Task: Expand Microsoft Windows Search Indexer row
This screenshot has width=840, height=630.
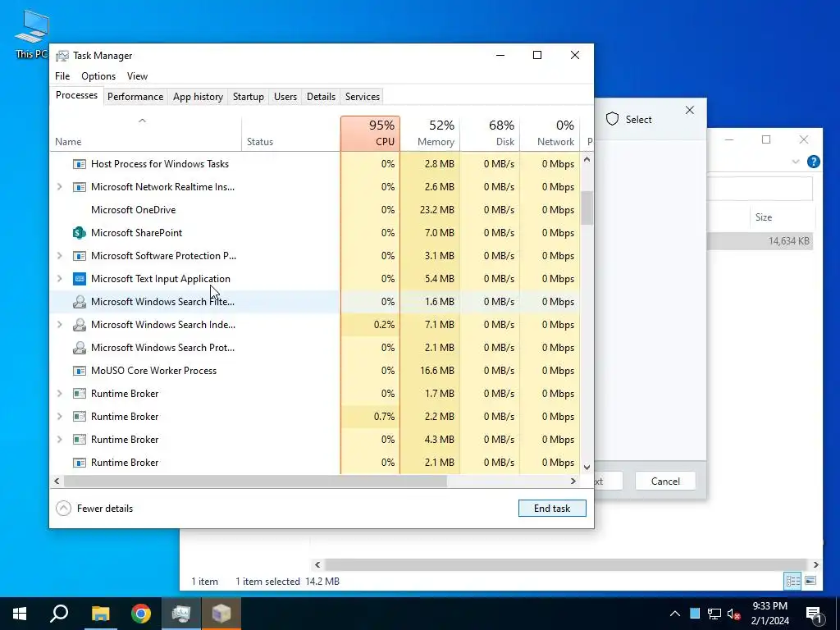Action: click(x=59, y=325)
